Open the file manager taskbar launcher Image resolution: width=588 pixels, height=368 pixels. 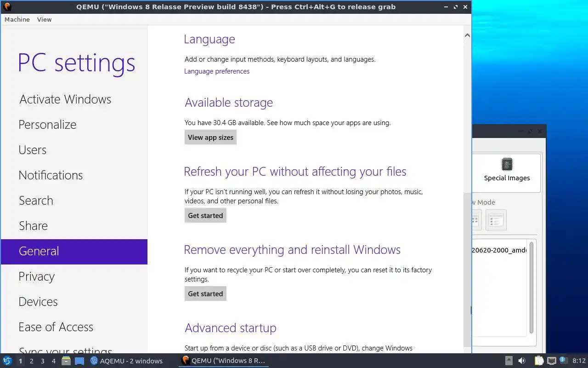click(x=66, y=361)
